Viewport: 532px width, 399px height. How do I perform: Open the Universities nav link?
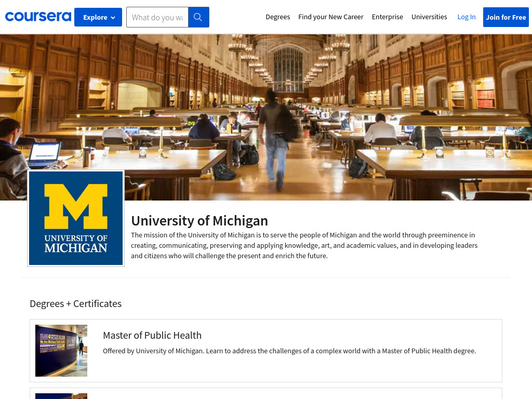429,17
